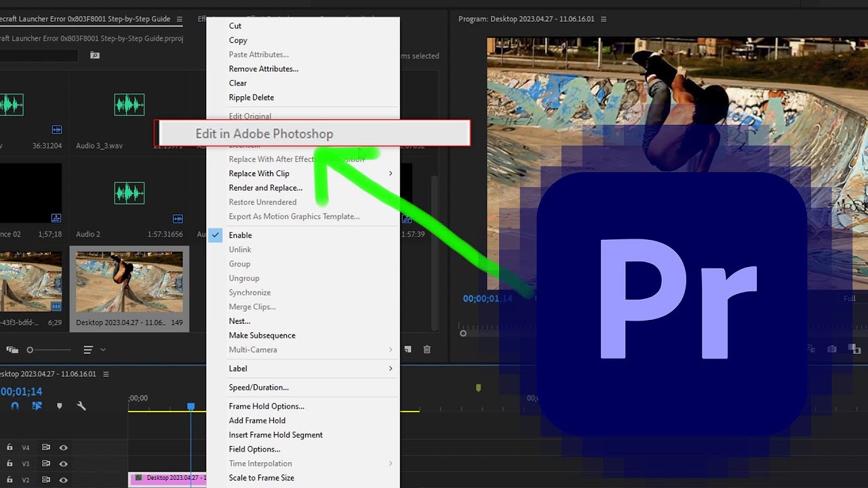Open the timeline sequence panel menu
Image resolution: width=868 pixels, height=488 pixels.
pos(105,374)
